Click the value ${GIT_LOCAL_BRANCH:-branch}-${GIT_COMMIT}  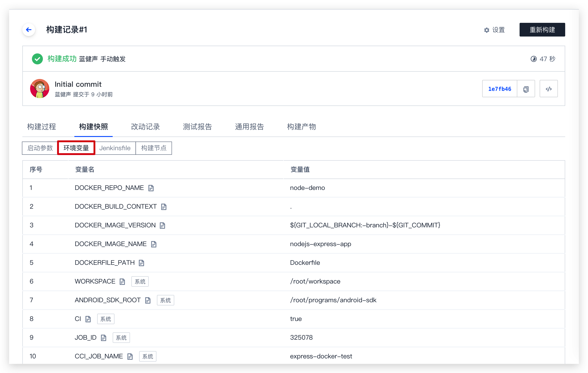click(x=365, y=225)
